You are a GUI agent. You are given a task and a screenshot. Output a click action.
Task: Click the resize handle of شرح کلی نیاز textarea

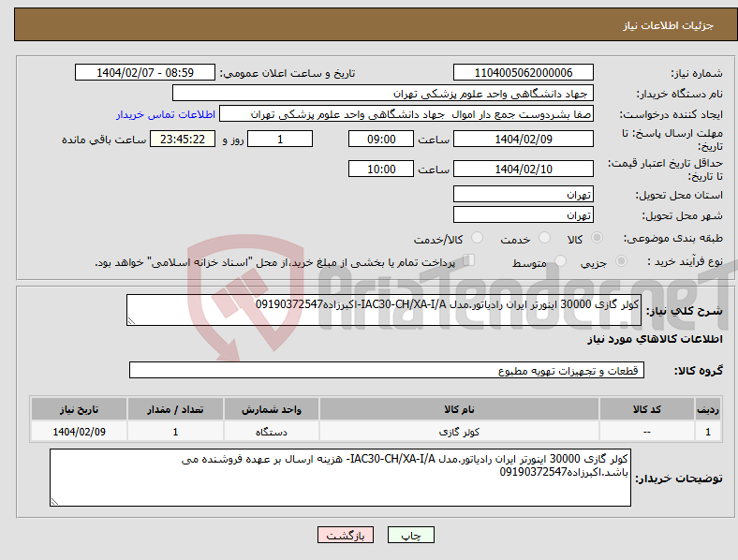coord(131,321)
